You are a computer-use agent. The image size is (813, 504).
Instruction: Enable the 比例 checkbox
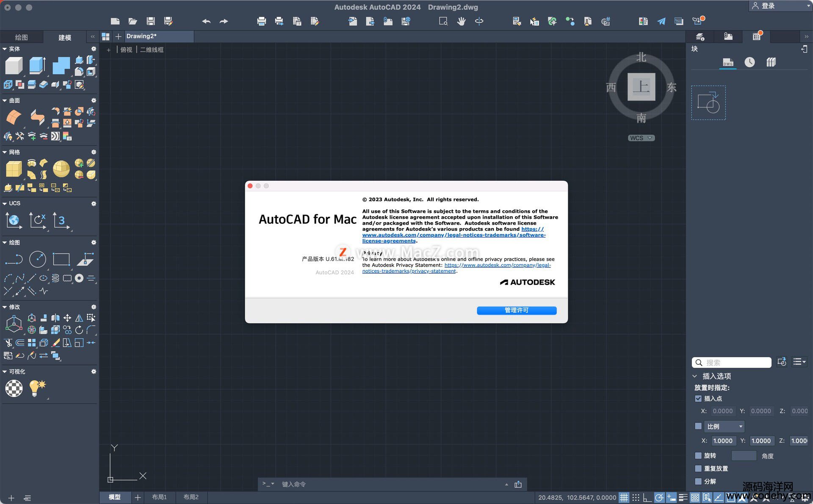coord(698,426)
